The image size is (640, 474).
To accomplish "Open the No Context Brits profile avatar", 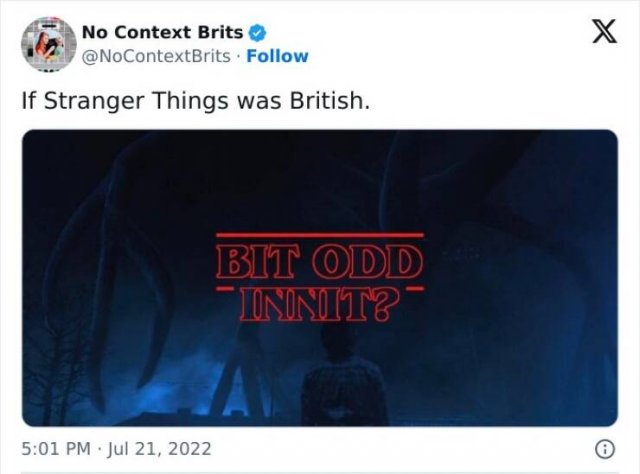I will tap(49, 45).
